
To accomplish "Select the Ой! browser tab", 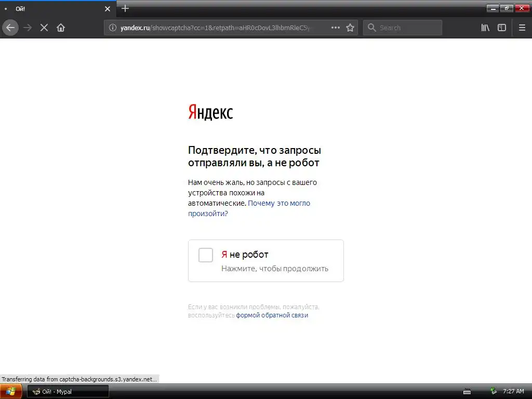I will pyautogui.click(x=58, y=9).
